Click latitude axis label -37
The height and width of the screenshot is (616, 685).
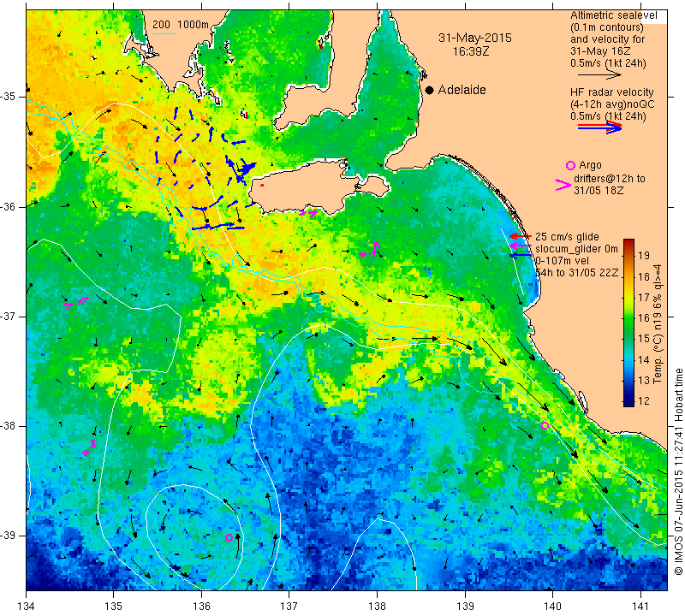9,316
